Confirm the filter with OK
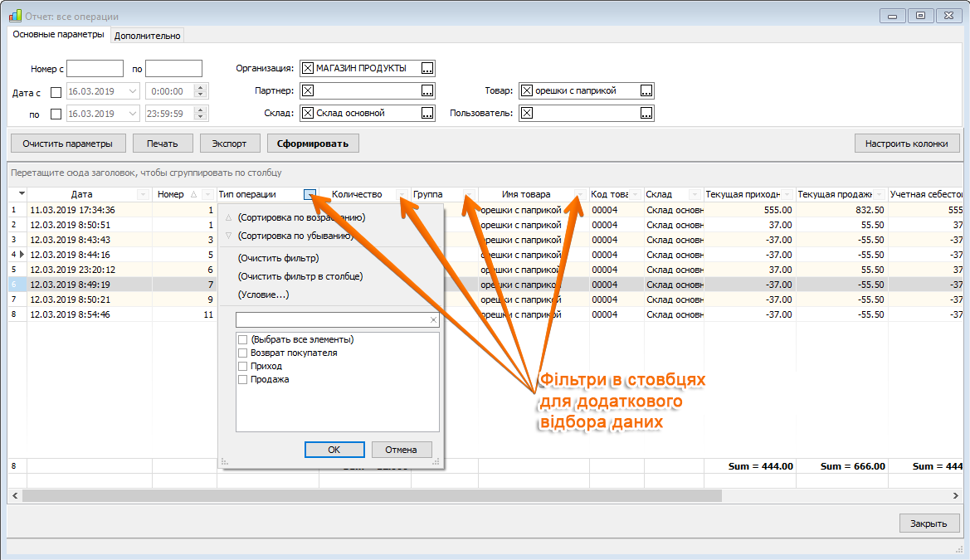970x560 pixels. coord(334,449)
